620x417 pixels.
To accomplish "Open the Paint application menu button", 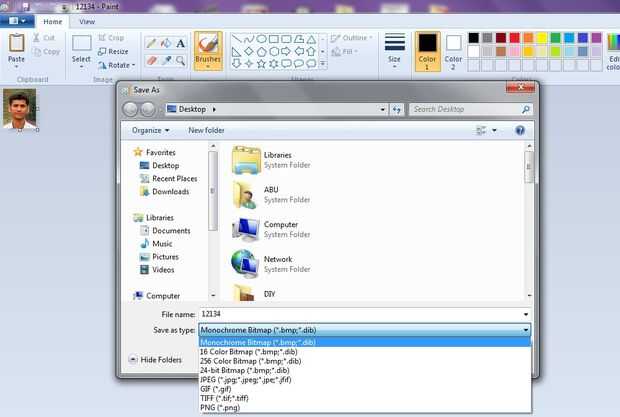I will (x=17, y=21).
